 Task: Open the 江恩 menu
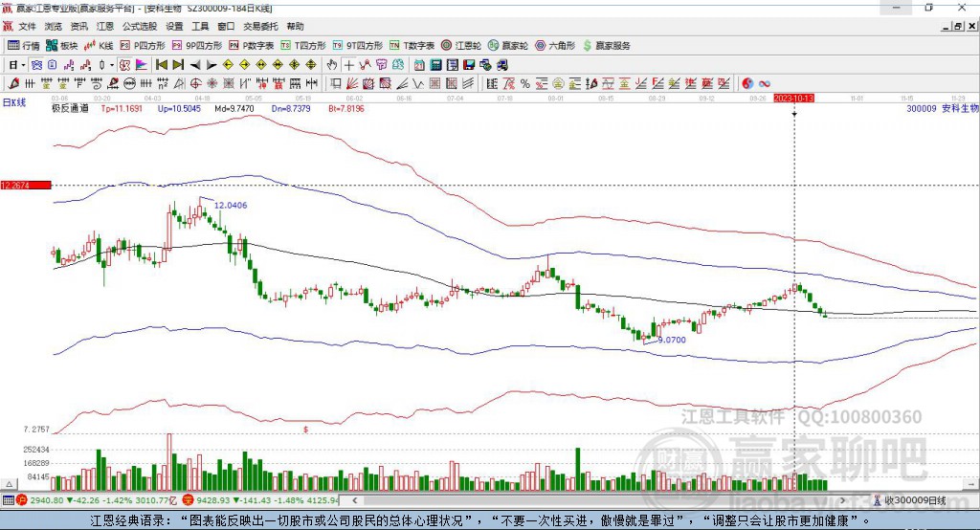pos(105,26)
